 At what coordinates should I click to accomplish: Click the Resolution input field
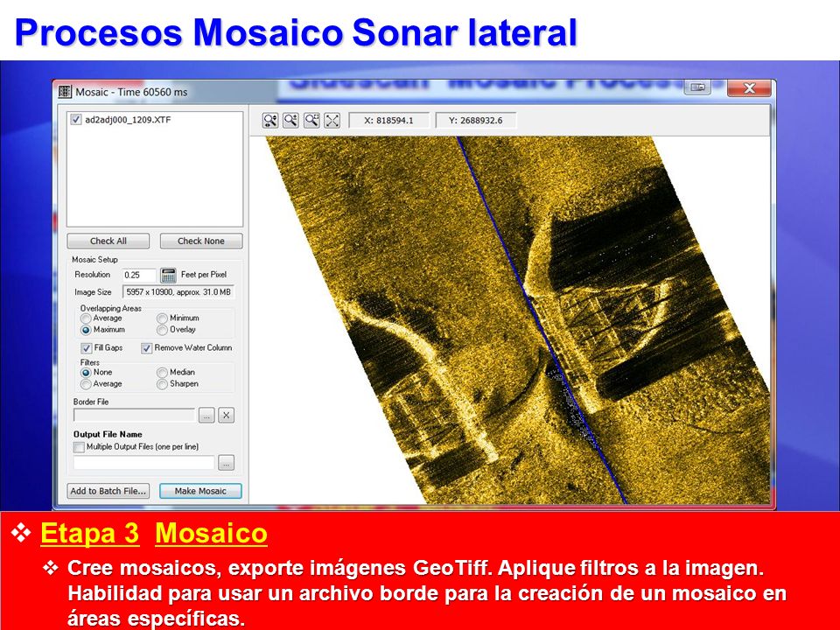(139, 275)
